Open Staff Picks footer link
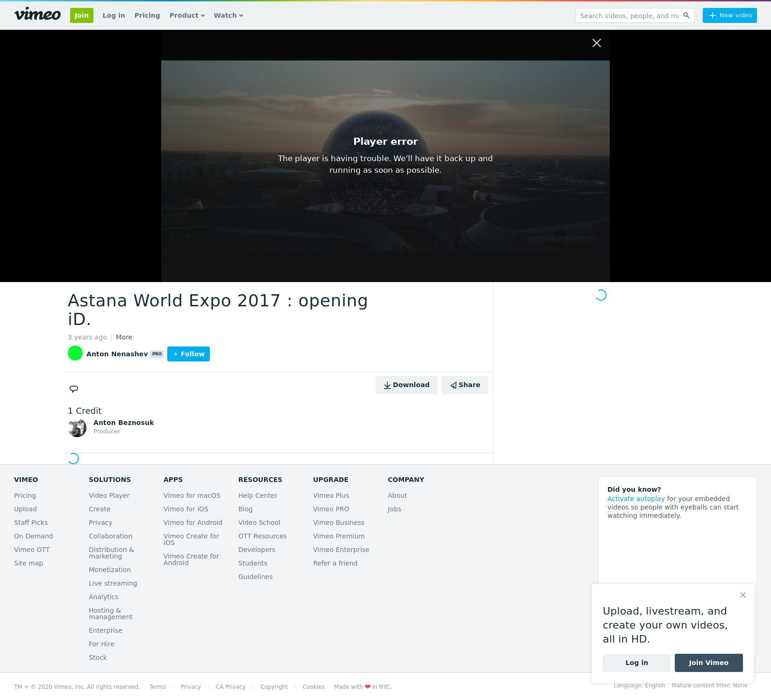 coord(31,523)
